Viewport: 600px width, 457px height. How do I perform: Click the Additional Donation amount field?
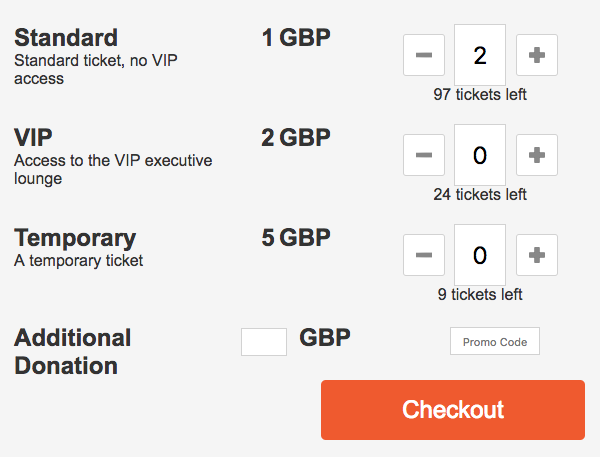point(264,342)
